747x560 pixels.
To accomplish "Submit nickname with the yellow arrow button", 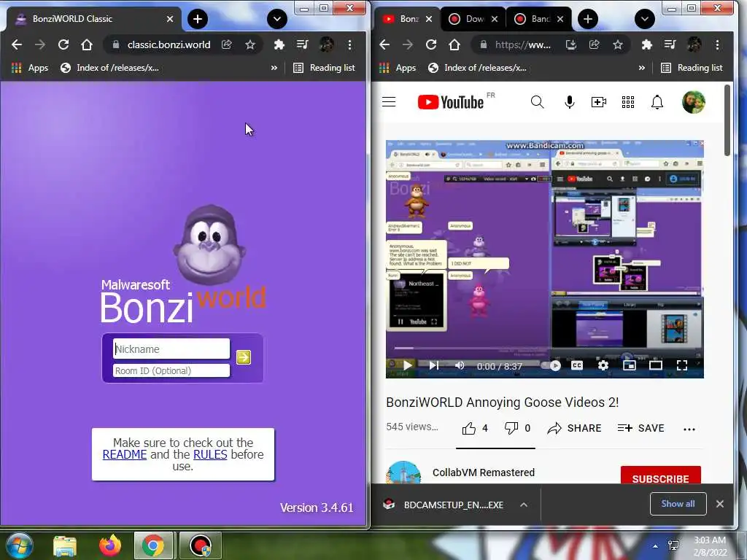I will click(x=244, y=357).
